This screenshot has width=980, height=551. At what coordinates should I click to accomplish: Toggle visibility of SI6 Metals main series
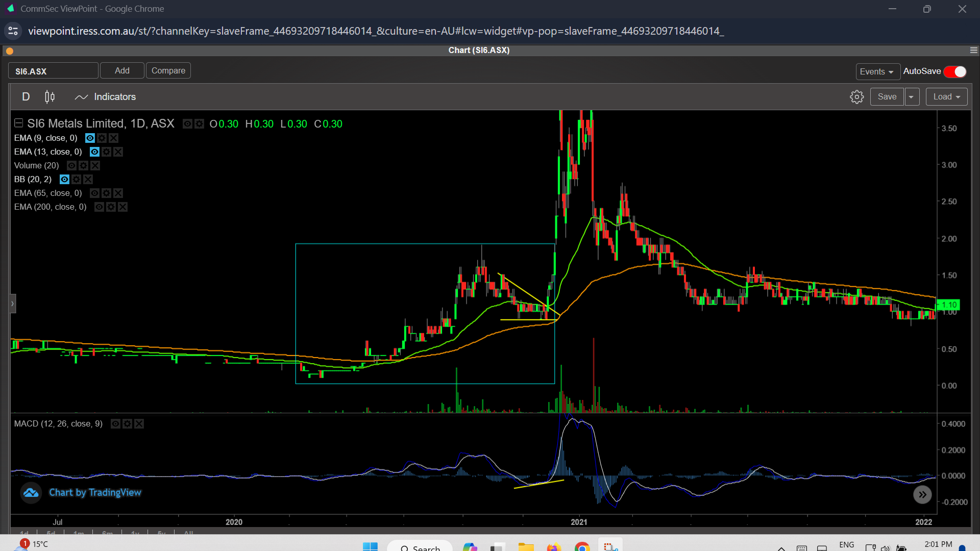click(187, 124)
